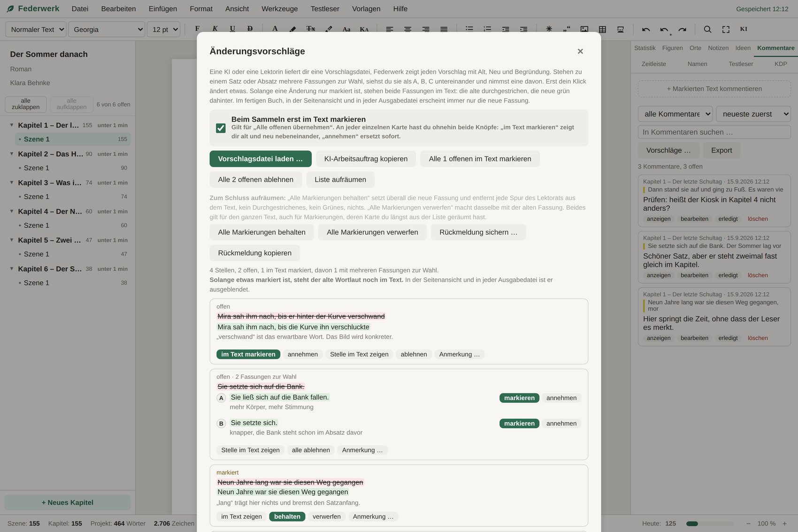The width and height of the screenshot is (798, 532).
Task: Insert a table
Action: click(602, 29)
